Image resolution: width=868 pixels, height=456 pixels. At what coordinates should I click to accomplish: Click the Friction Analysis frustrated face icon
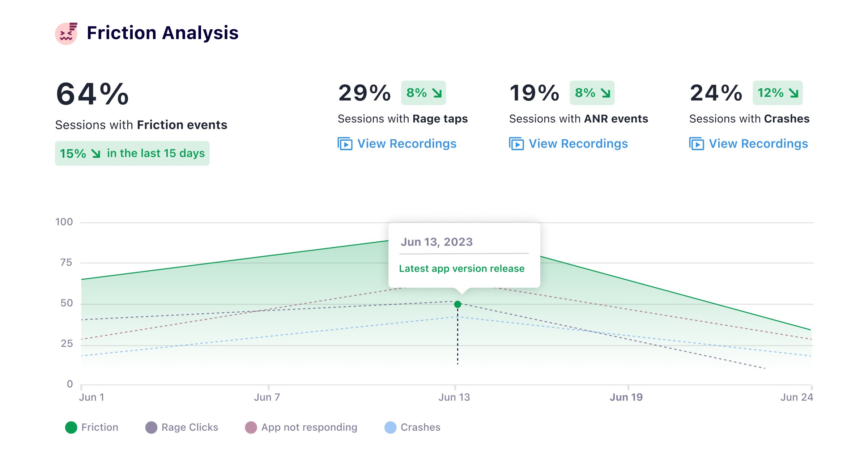66,33
